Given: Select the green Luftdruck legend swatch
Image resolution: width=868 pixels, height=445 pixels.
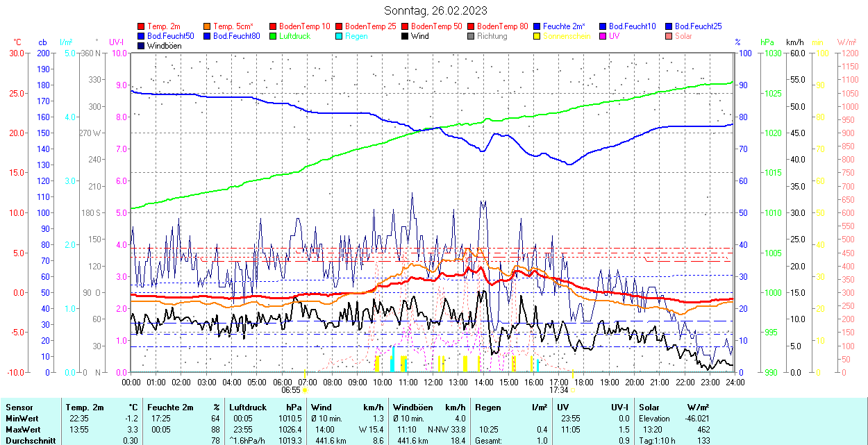Looking at the screenshot, I should coord(274,36).
